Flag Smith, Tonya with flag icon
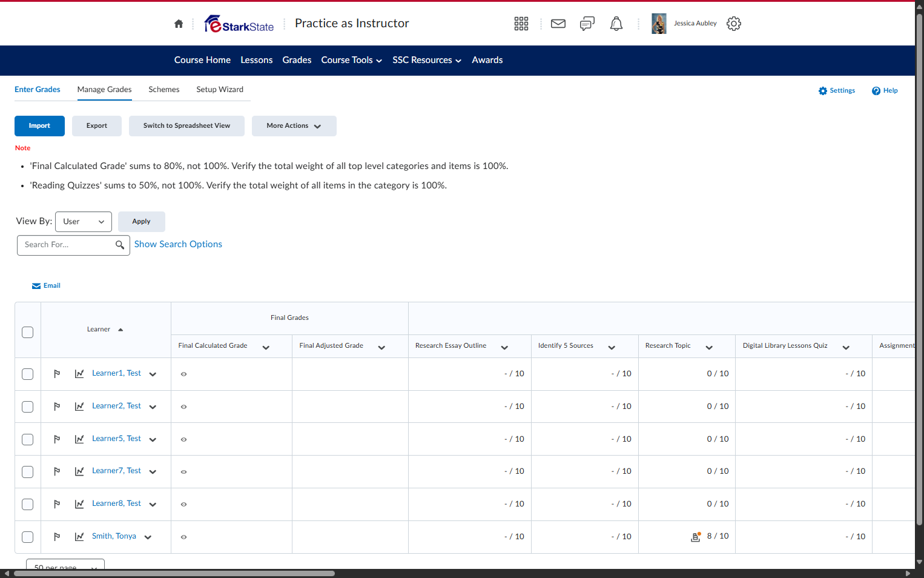 point(57,537)
